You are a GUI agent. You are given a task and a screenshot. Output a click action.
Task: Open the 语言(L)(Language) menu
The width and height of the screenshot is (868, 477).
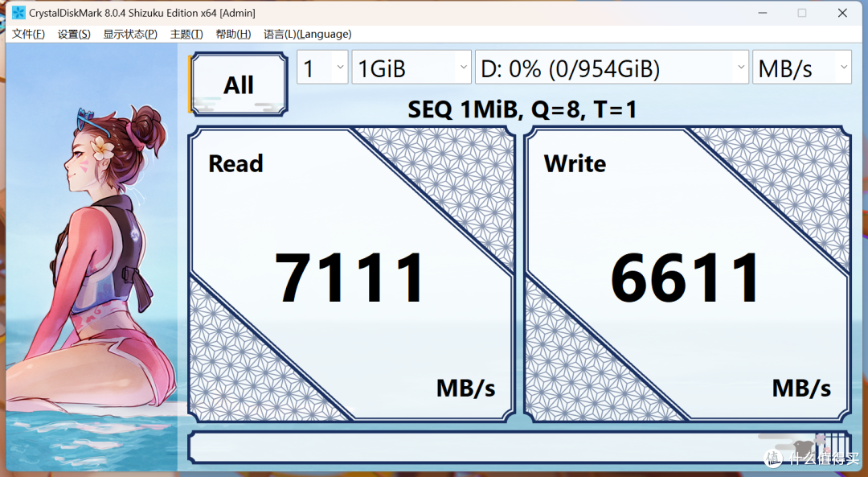pos(307,35)
